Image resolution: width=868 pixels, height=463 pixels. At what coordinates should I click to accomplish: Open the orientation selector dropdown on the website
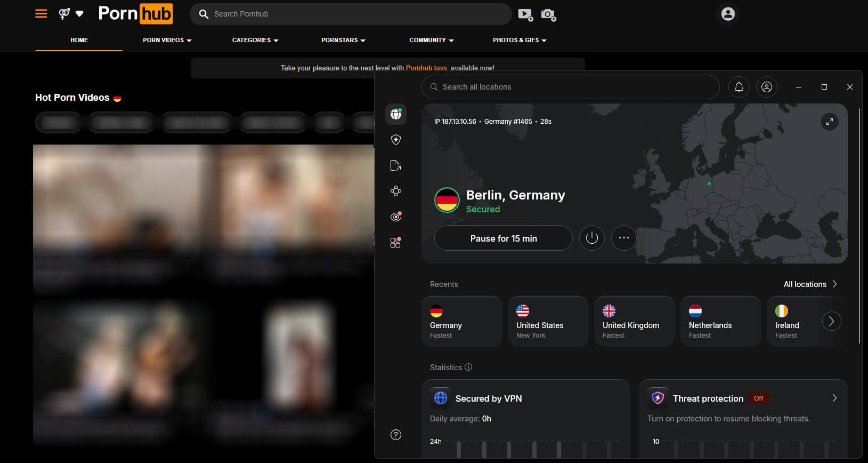[71, 14]
